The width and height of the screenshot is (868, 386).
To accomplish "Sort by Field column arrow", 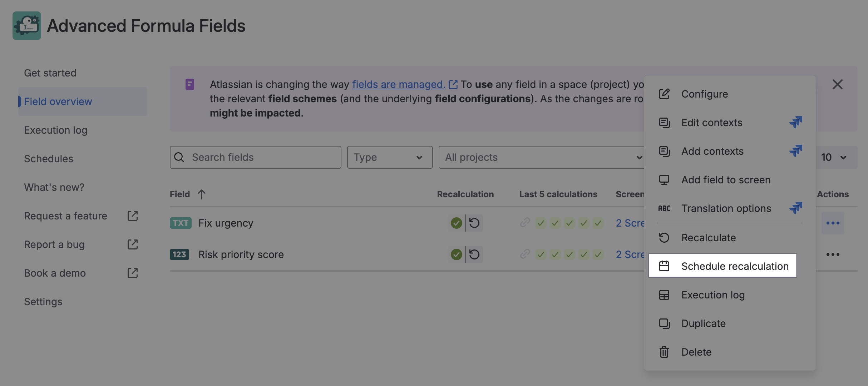I will [202, 194].
